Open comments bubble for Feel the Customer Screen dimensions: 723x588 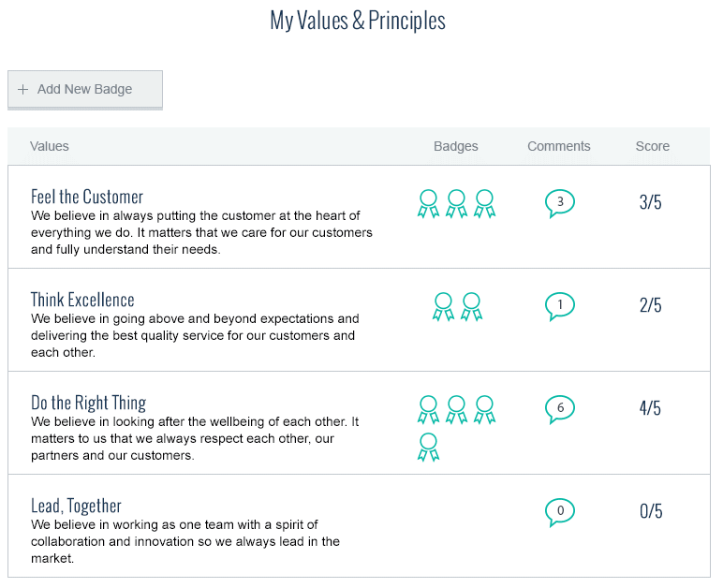(560, 202)
